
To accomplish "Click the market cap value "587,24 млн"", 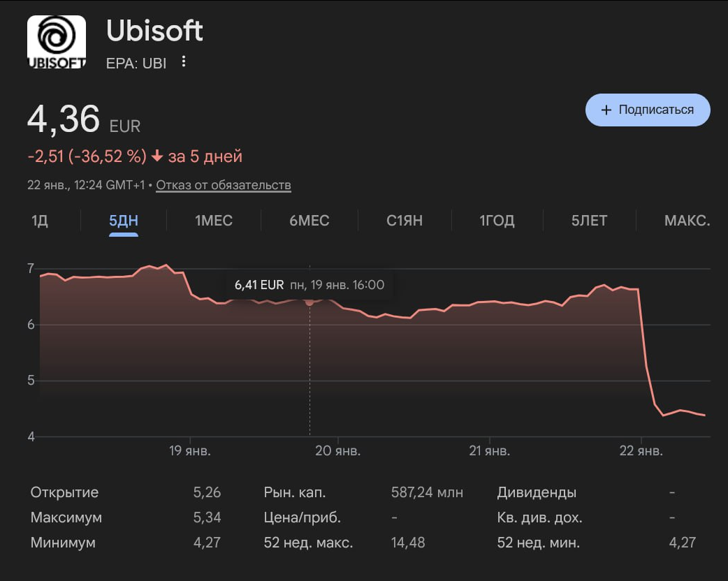I will [x=427, y=492].
